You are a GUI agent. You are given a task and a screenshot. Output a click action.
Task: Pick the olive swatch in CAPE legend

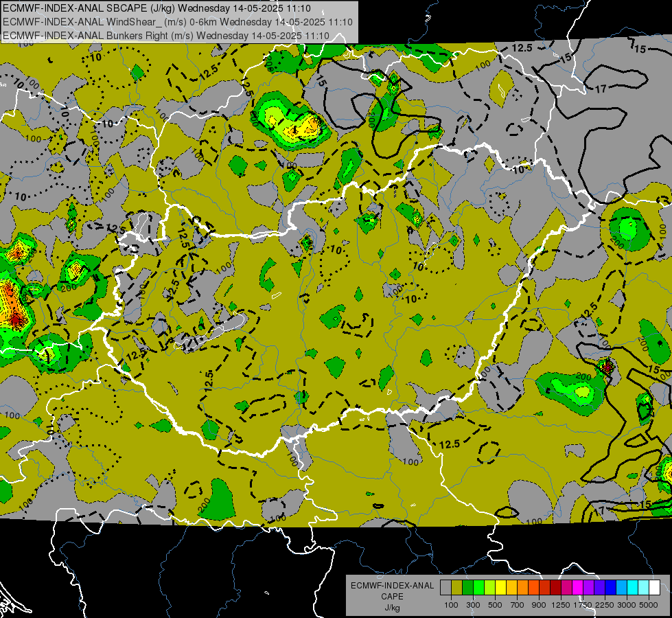click(x=457, y=587)
